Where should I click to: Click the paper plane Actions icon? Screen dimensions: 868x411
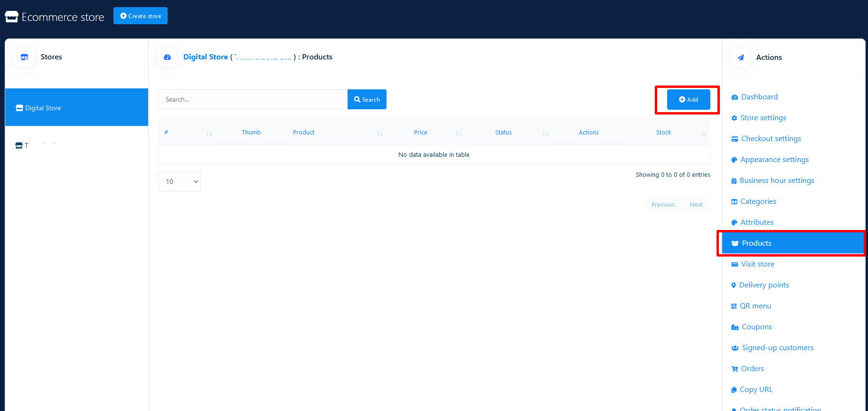coord(740,57)
